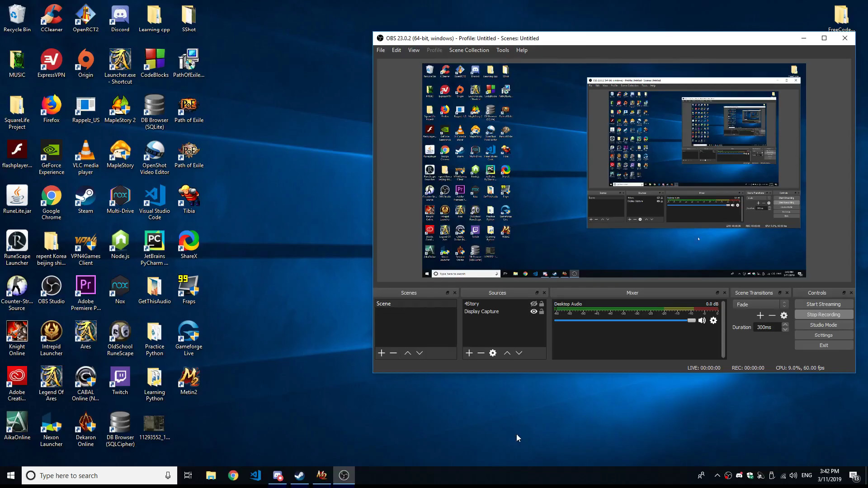
Task: Click the Stop Recording button
Action: tap(823, 314)
